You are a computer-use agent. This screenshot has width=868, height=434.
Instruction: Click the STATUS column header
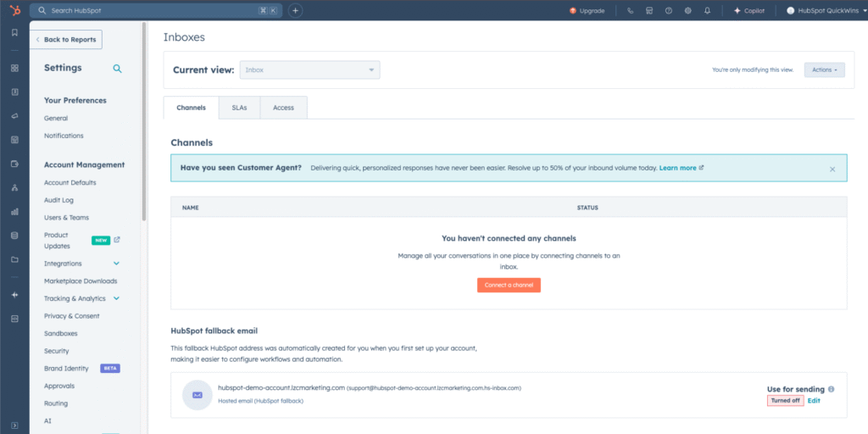coord(587,208)
